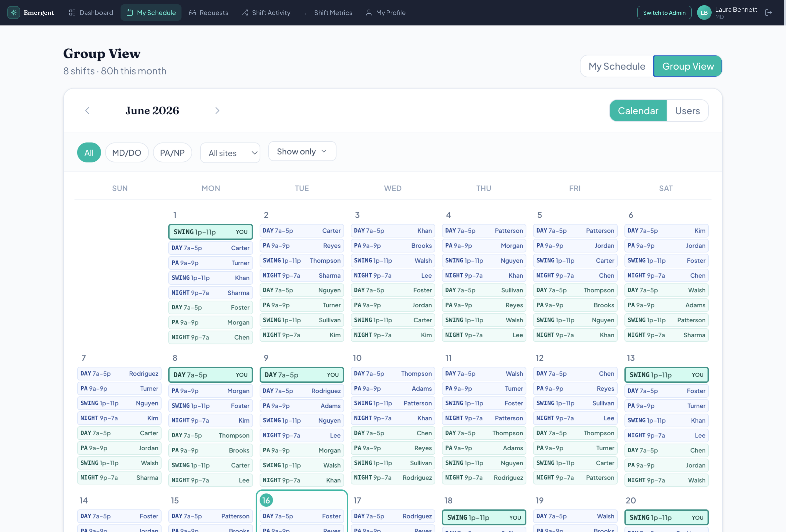The image size is (786, 532).
Task: Click June 6 DAY shift for Kim
Action: coord(666,231)
